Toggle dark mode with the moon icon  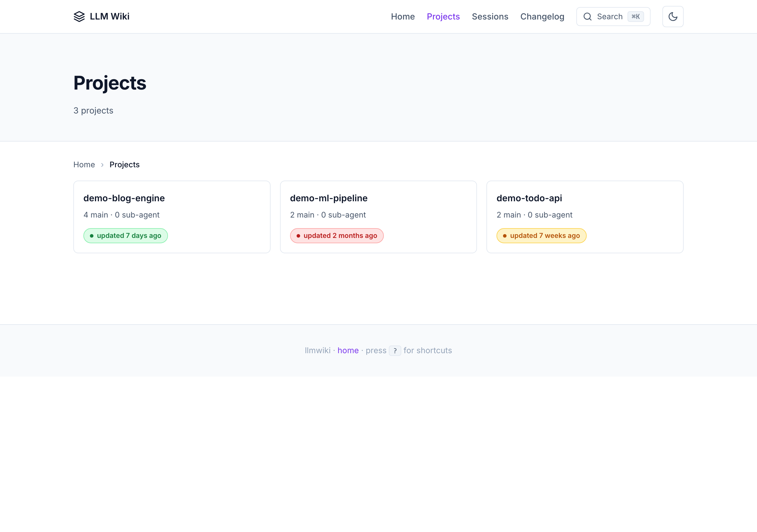[673, 17]
